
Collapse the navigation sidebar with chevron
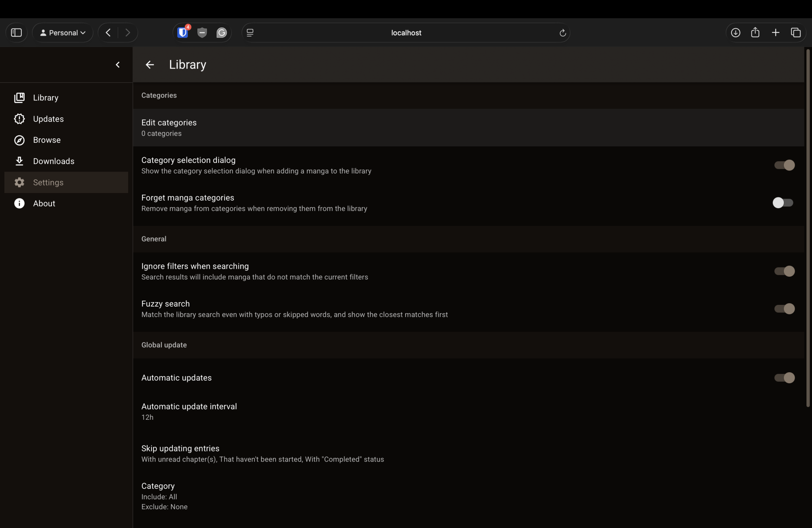118,65
